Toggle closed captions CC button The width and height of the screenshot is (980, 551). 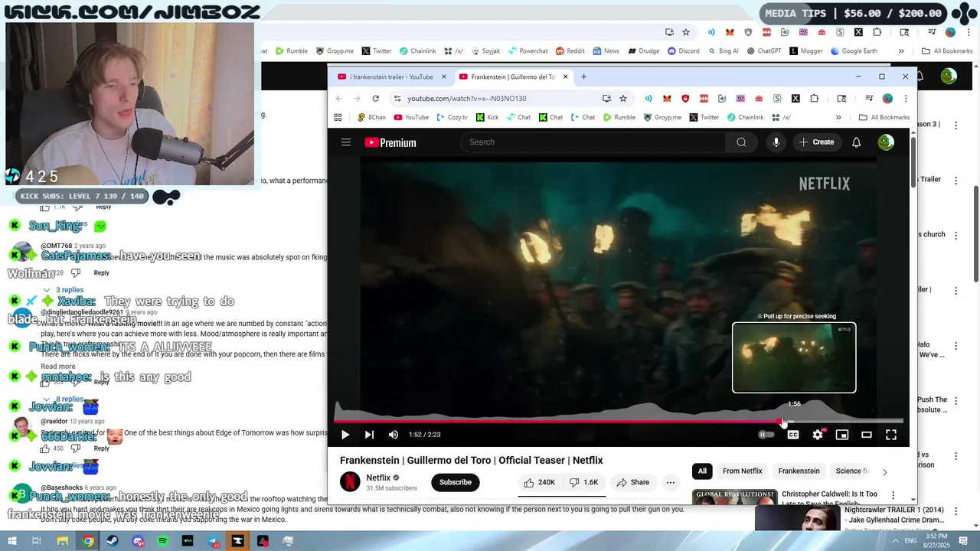pos(793,435)
